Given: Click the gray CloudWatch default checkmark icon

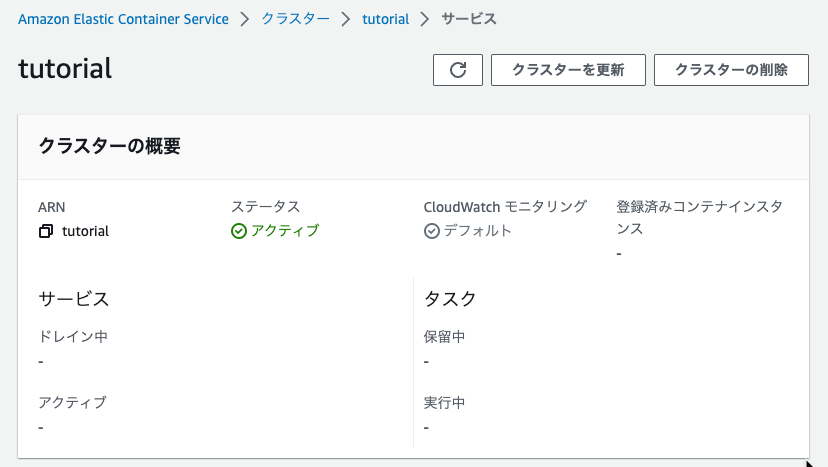Looking at the screenshot, I should tap(431, 231).
